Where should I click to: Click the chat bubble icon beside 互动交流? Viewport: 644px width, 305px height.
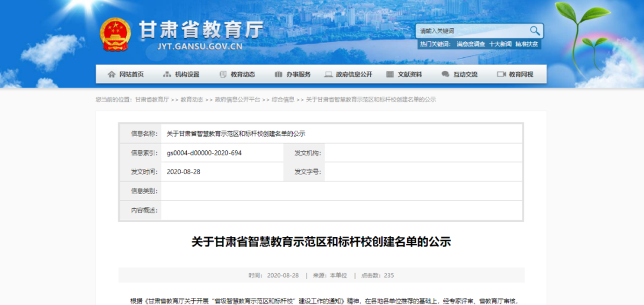(x=445, y=75)
